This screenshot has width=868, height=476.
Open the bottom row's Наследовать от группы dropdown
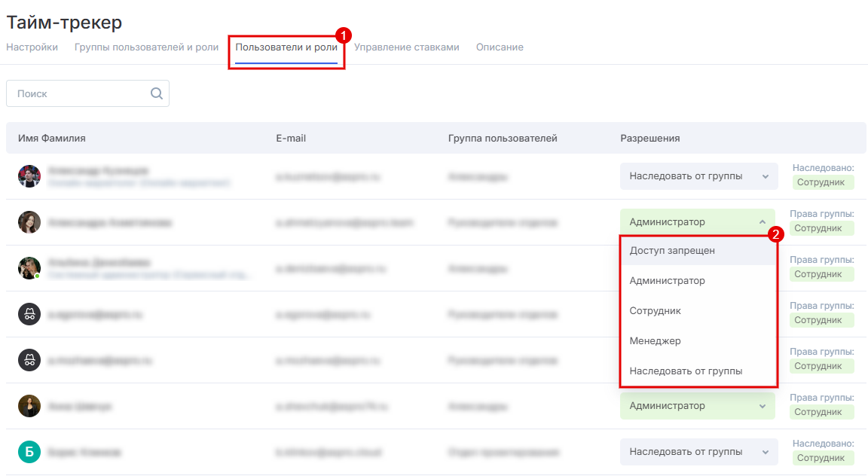tap(697, 452)
